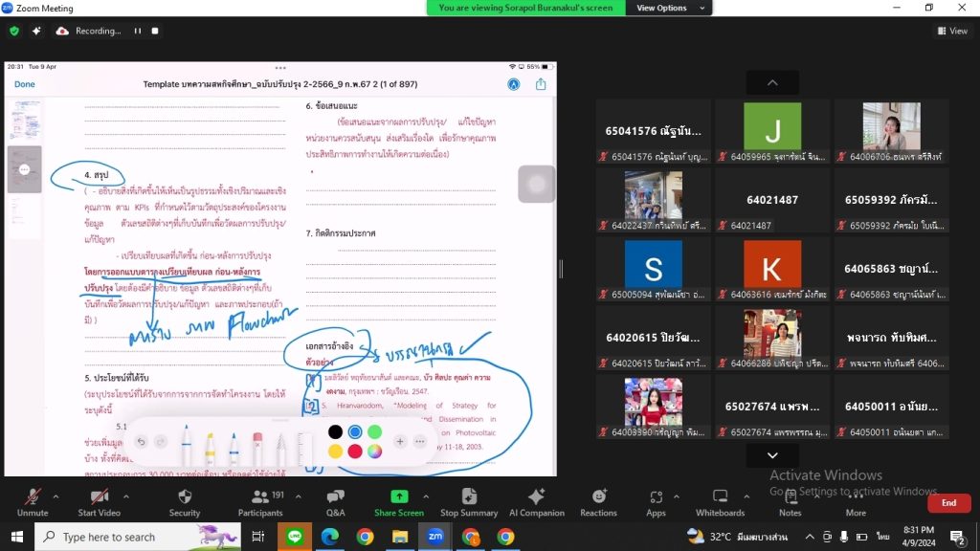980x551 pixels.
Task: Stop the cloud recording
Action: 155,31
